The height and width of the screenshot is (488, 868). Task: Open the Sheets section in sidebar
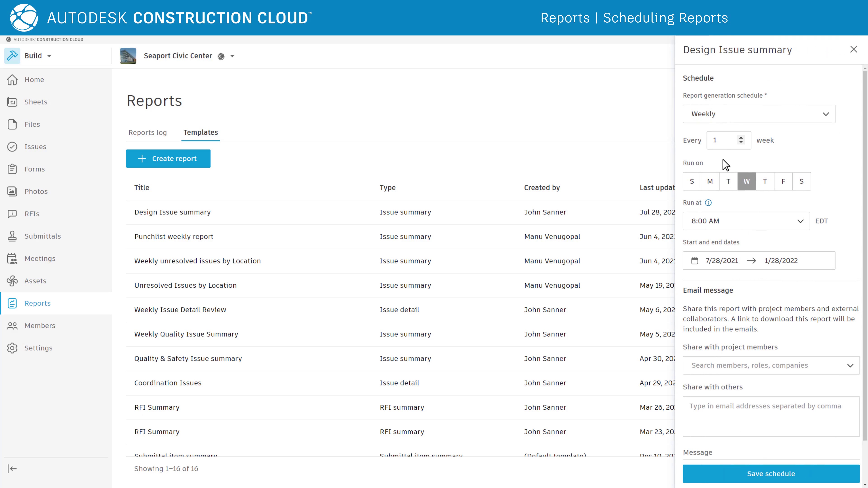(35, 102)
